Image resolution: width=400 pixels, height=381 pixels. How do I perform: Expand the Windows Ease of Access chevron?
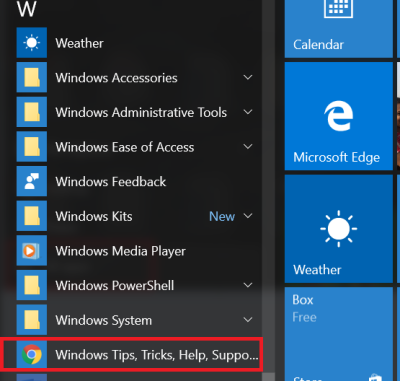pos(248,147)
